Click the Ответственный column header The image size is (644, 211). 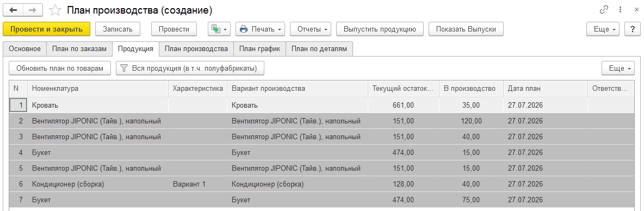[x=611, y=88]
